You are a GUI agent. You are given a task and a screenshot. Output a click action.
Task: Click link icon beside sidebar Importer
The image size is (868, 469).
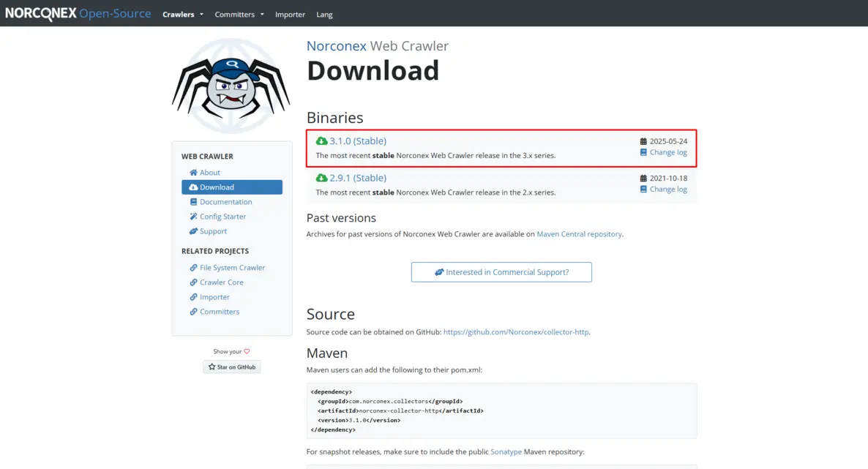pos(193,297)
